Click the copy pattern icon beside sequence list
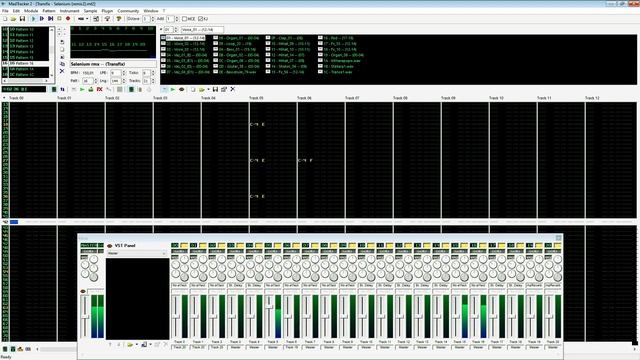This screenshot has height=360, width=640. coord(62,64)
